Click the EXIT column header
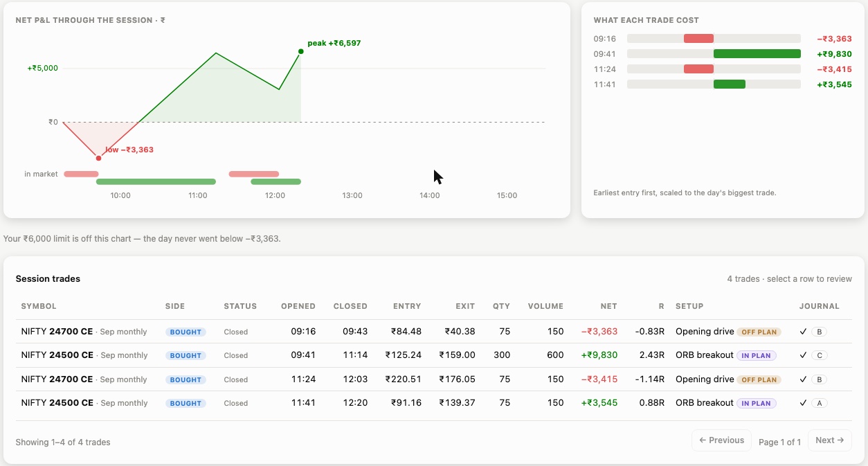The image size is (868, 466). (x=465, y=306)
